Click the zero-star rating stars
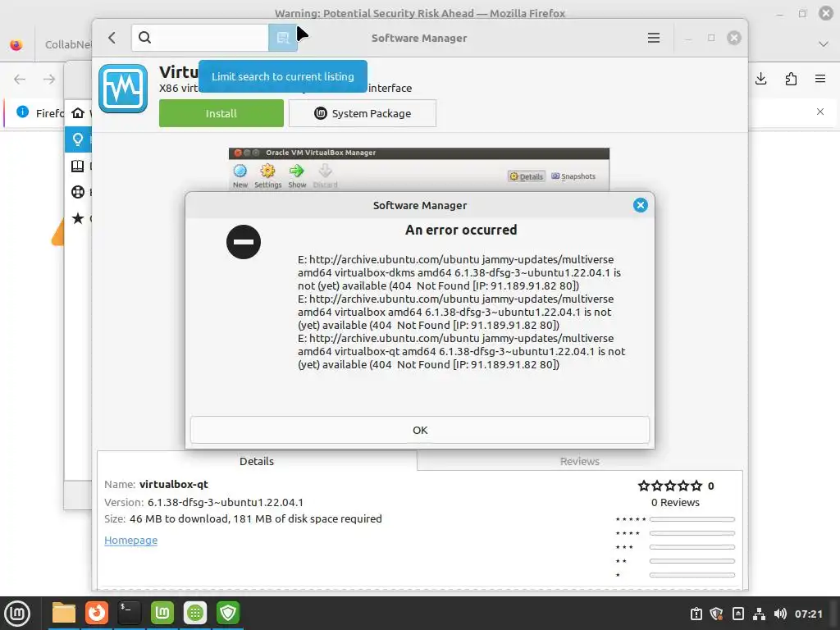This screenshot has width=840, height=630. (x=669, y=486)
